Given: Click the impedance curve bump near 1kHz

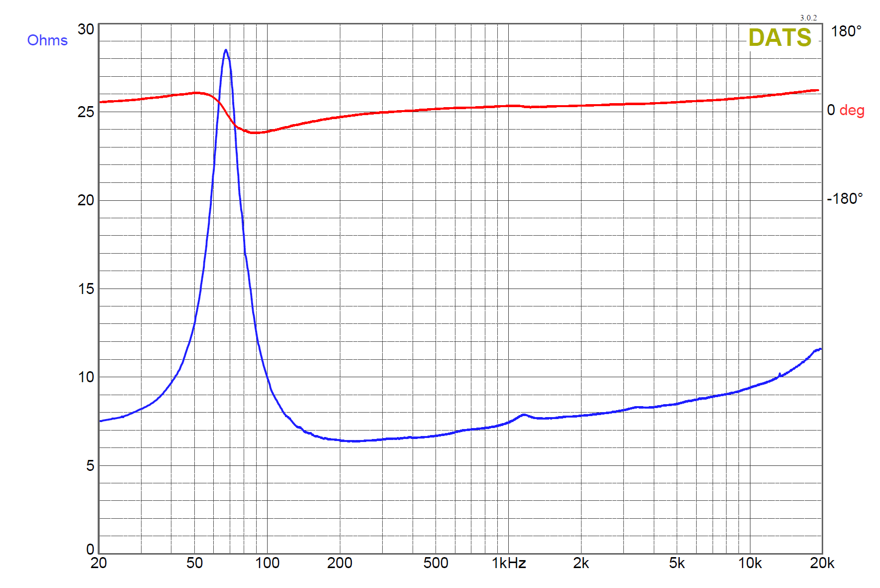Looking at the screenshot, I should pos(523,415).
